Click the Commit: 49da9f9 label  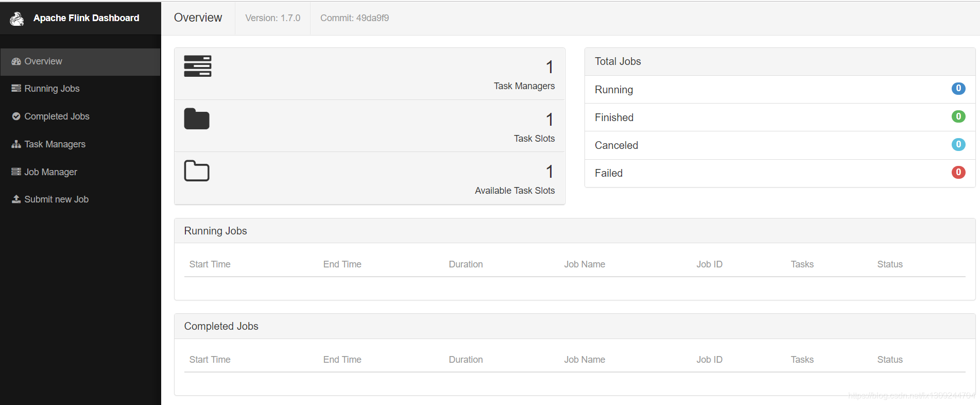pos(354,18)
